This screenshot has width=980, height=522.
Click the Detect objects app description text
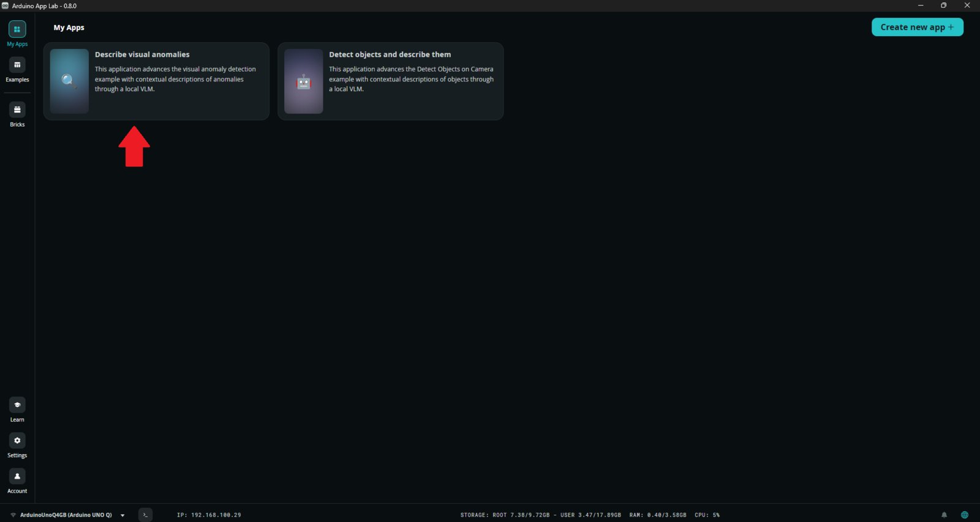point(411,79)
